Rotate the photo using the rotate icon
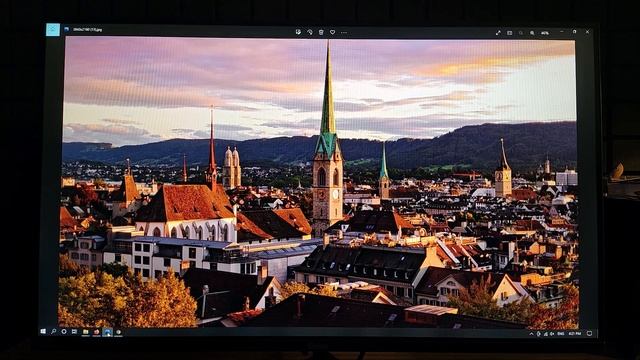Screen dimensions: 640x360 (310, 32)
